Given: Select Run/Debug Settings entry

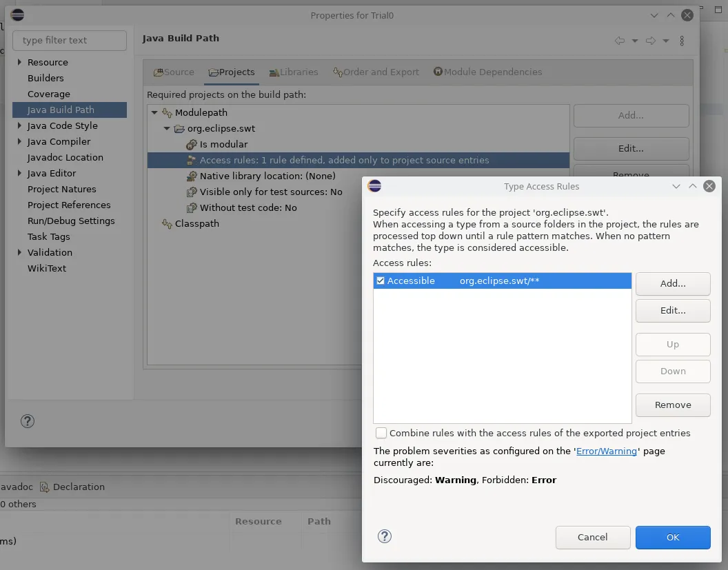Looking at the screenshot, I should click(x=71, y=221).
